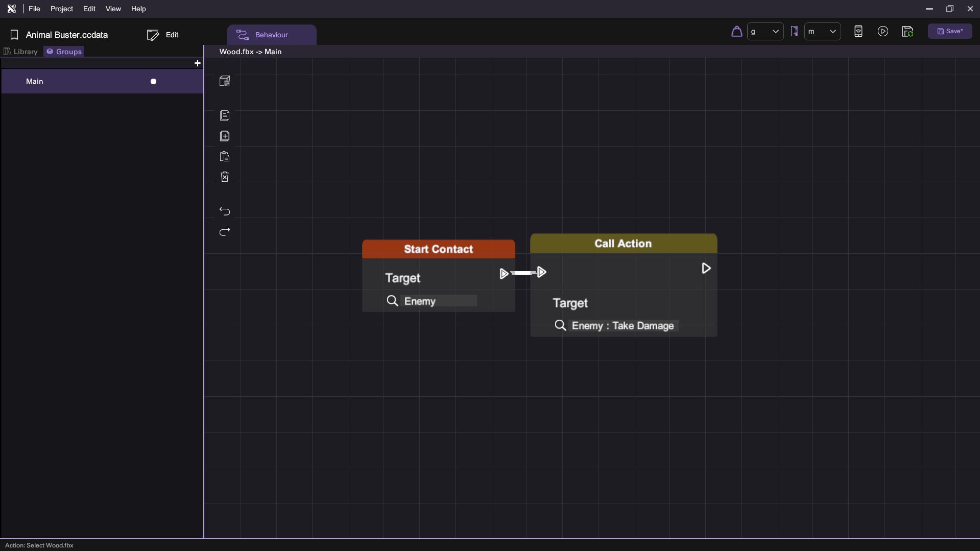Screen dimensions: 980x551
Task: Click the play preview icon
Action: click(882, 32)
